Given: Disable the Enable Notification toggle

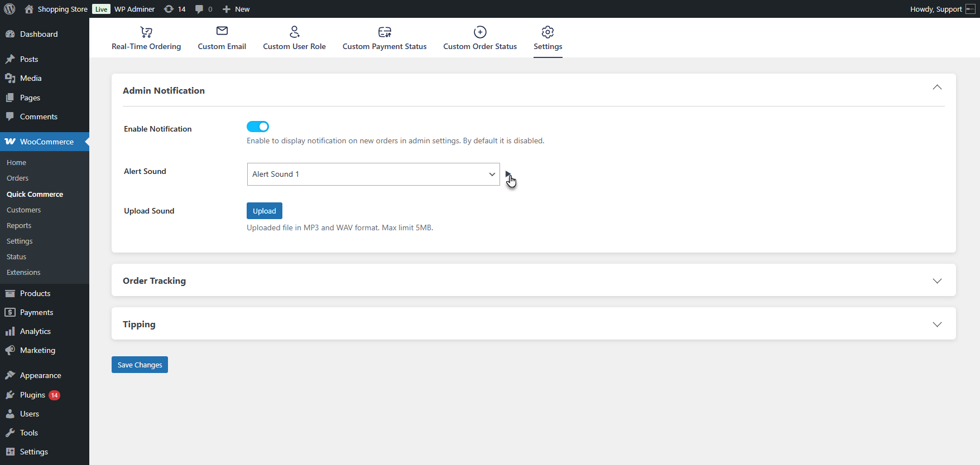Looking at the screenshot, I should pos(258,127).
